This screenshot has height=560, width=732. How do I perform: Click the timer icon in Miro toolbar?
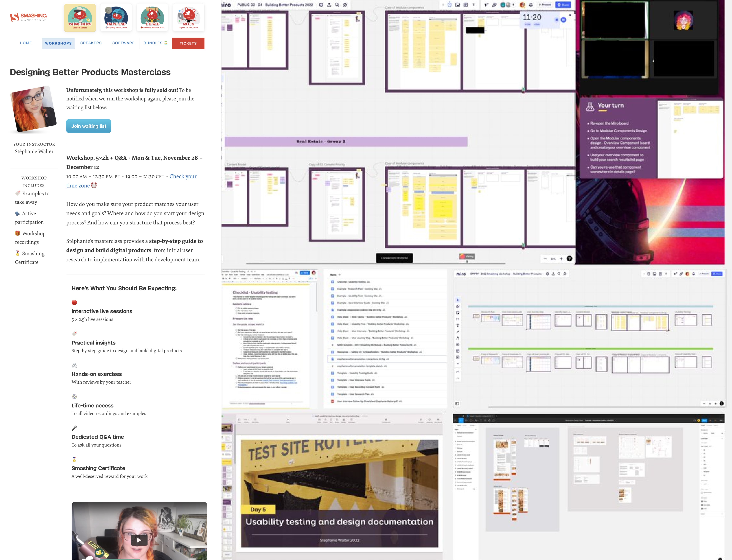pos(450,5)
